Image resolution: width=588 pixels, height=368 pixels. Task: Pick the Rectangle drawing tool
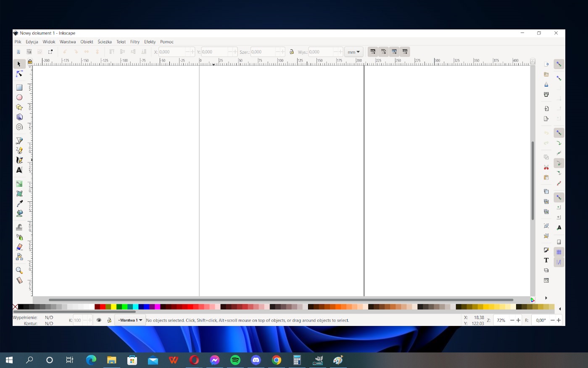(x=19, y=87)
